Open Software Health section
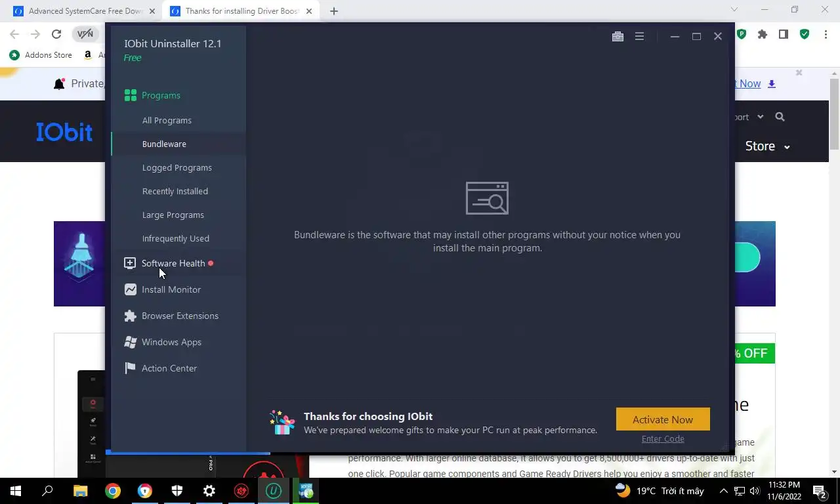 tap(173, 263)
